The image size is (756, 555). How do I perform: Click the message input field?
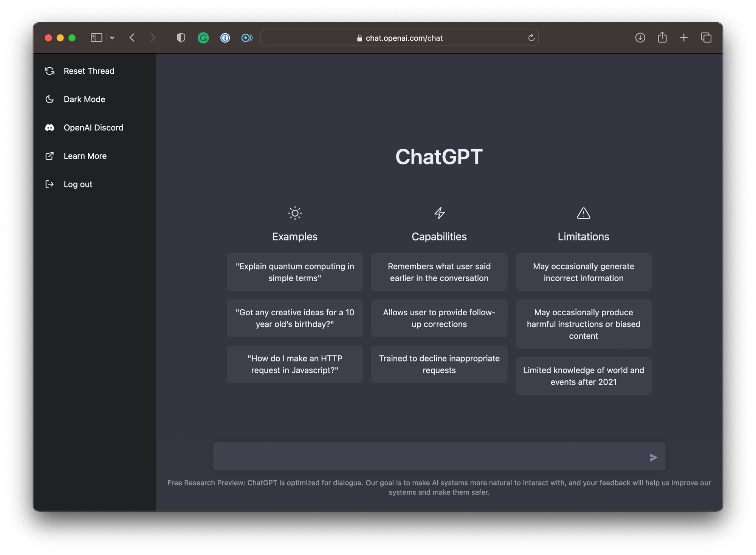point(416,456)
